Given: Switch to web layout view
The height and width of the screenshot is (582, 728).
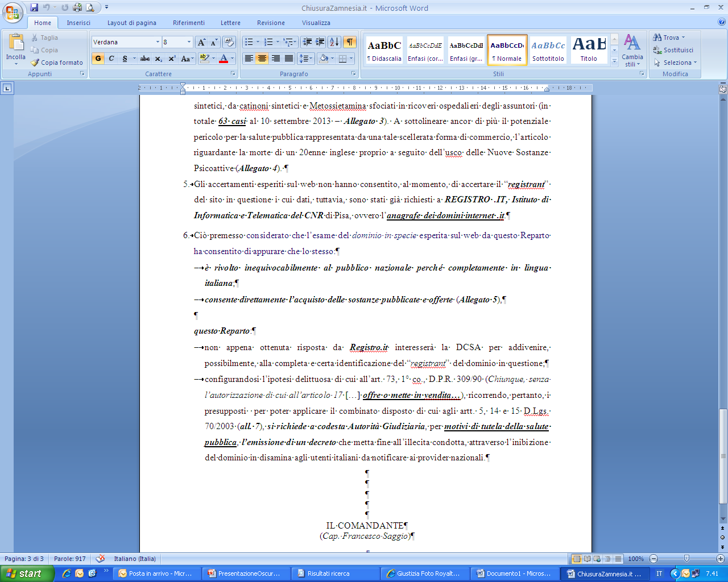Looking at the screenshot, I should [x=598, y=559].
